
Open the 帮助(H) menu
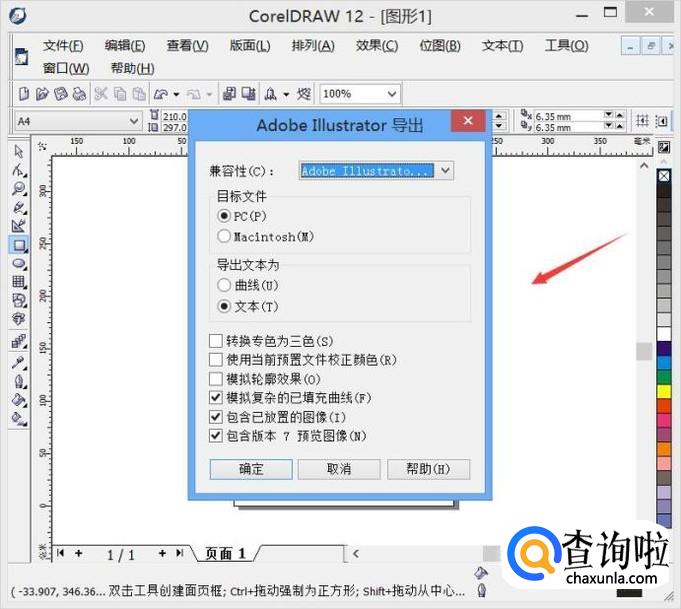132,68
